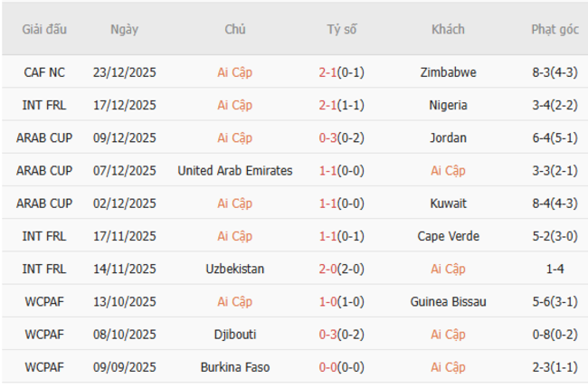The image size is (588, 388).
Task: Click the Zimbabwe team name
Action: tap(448, 72)
